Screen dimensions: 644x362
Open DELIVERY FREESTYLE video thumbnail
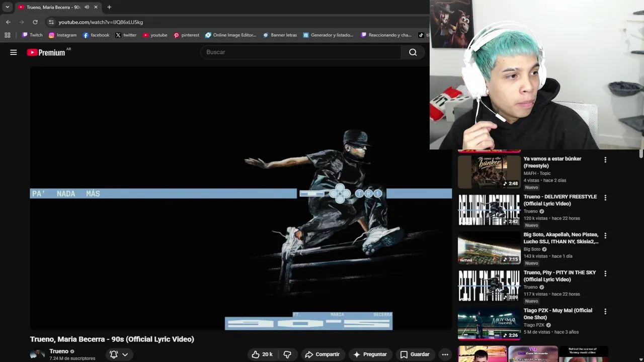click(x=489, y=210)
